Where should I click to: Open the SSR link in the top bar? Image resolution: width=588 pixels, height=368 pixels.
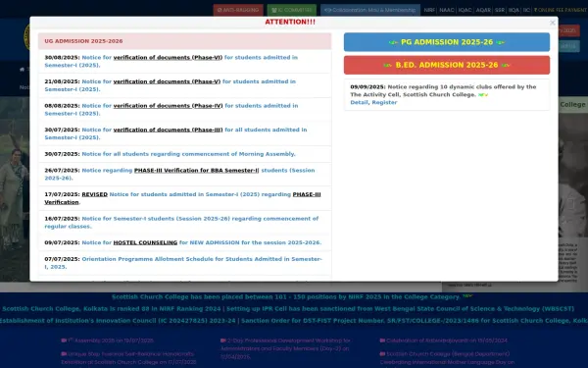[500, 10]
